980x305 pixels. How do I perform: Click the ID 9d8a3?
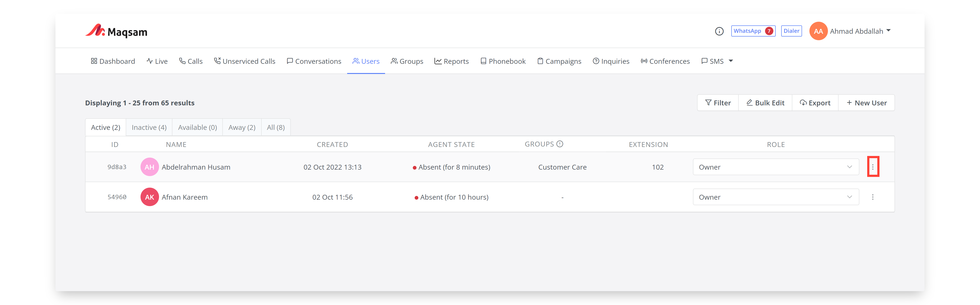(x=117, y=167)
